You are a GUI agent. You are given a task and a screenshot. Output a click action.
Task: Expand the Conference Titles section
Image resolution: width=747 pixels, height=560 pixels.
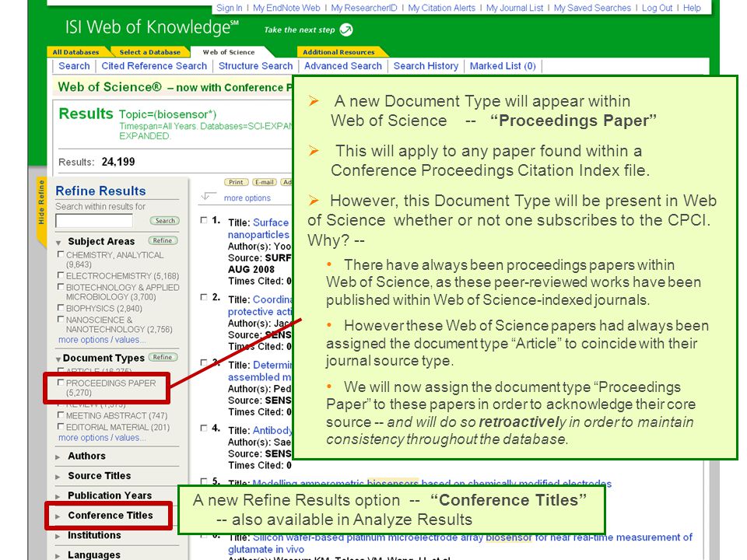58,516
